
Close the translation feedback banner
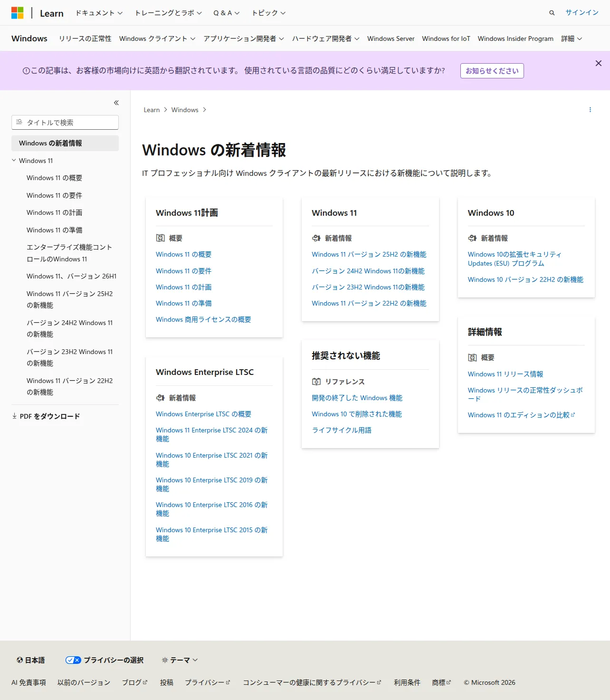point(599,63)
